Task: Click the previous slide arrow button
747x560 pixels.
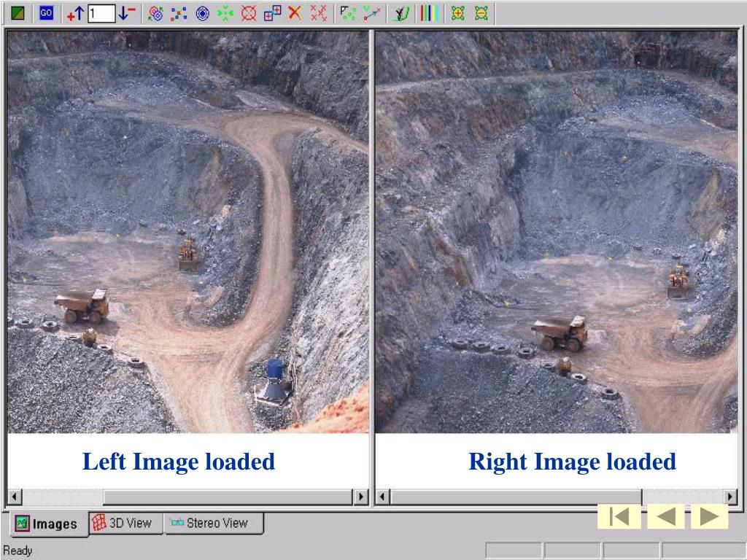Action: (665, 517)
